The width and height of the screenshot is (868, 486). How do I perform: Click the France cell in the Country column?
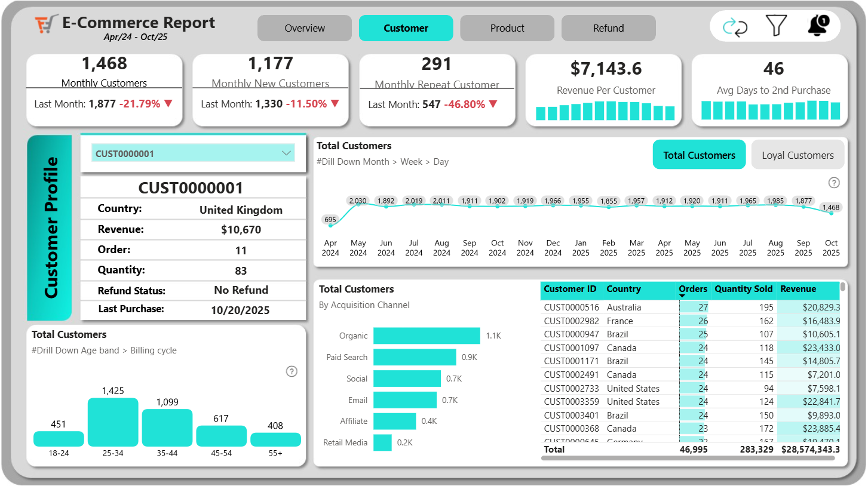click(x=620, y=321)
